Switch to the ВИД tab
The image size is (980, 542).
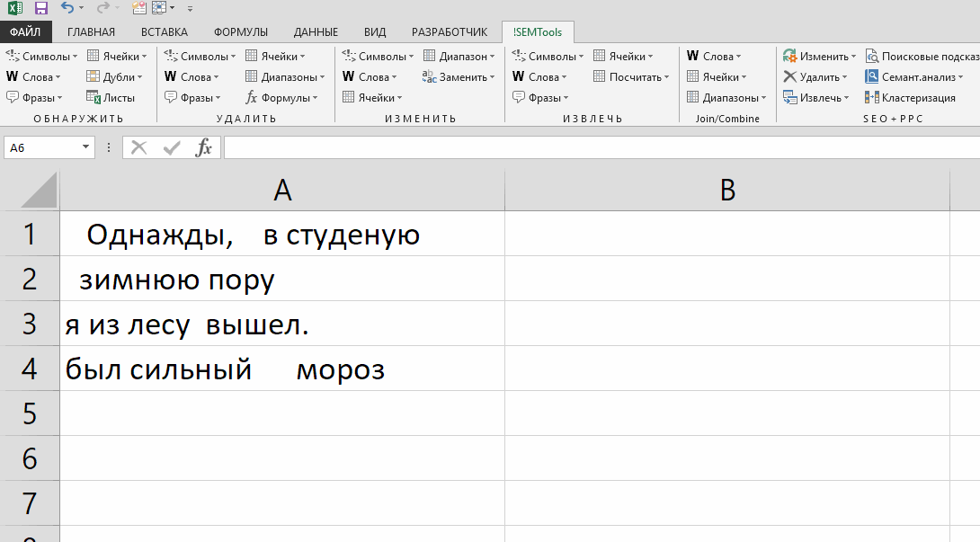tap(375, 31)
